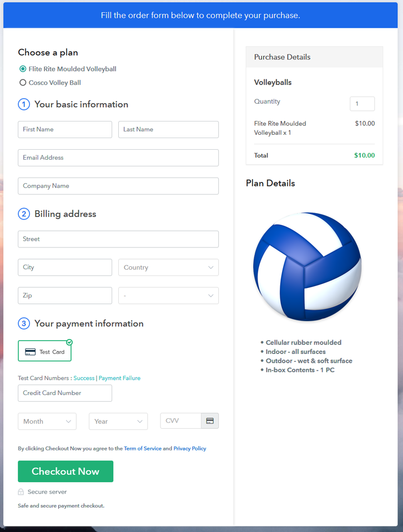Click the Quantity input box
Image resolution: width=403 pixels, height=532 pixels.
362,104
